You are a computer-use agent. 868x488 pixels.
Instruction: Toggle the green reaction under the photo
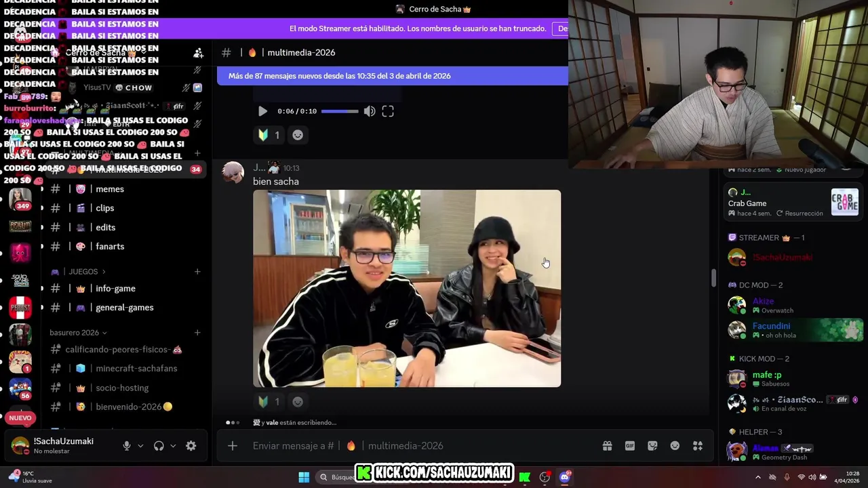pos(269,401)
